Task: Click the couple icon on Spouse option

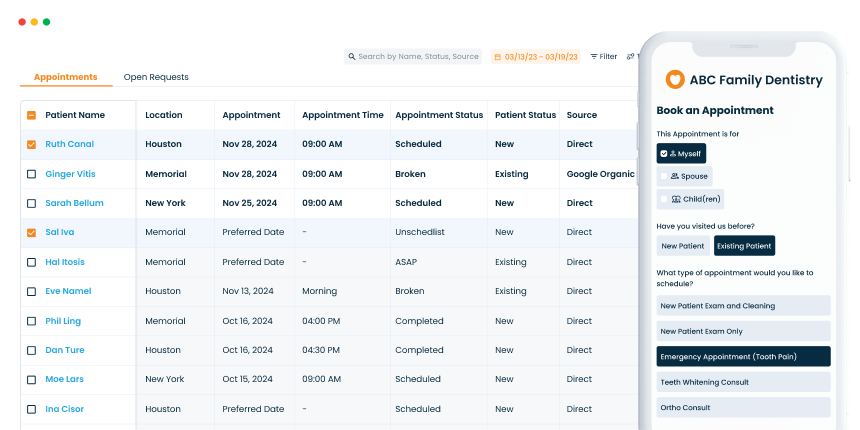Action: coord(674,176)
